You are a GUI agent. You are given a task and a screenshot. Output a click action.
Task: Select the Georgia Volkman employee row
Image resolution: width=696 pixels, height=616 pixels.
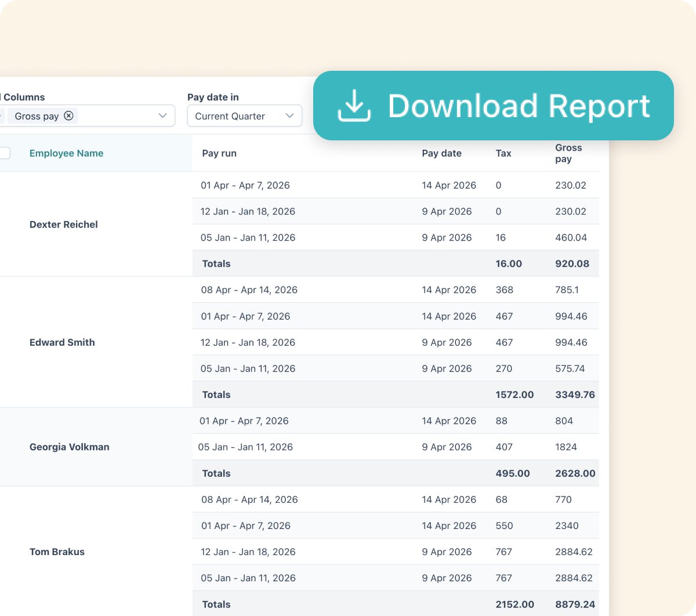[x=69, y=447]
